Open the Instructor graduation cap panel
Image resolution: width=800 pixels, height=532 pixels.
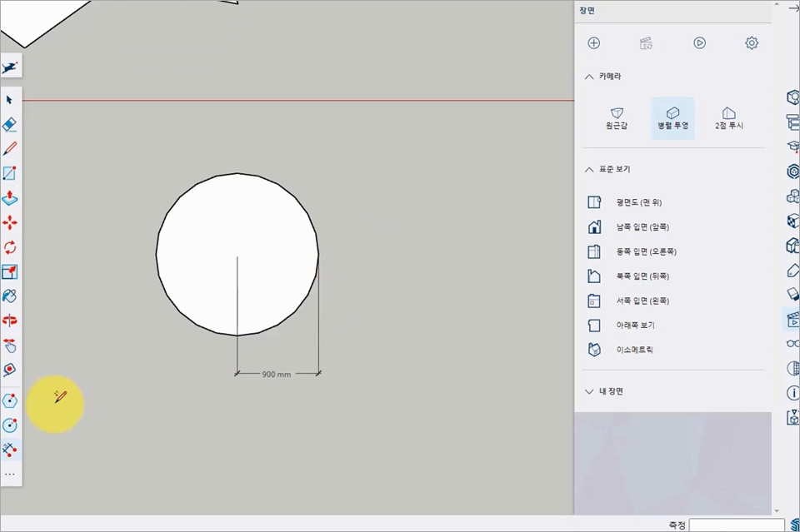792,147
